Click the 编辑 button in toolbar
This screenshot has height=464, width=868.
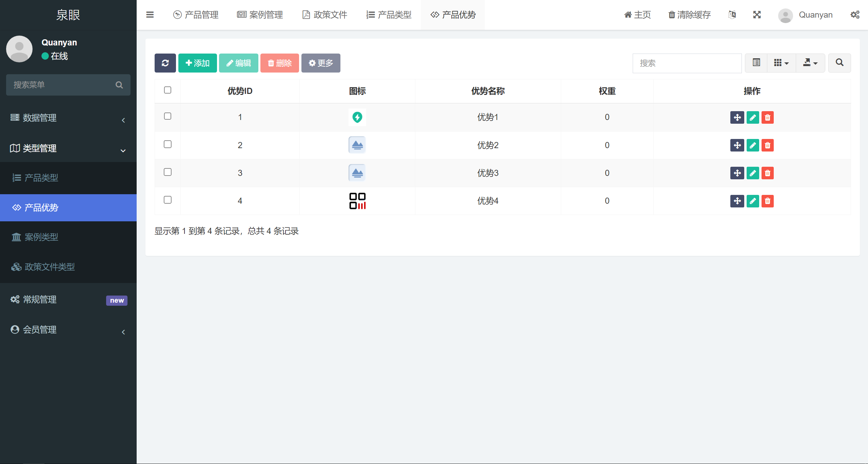pos(239,63)
